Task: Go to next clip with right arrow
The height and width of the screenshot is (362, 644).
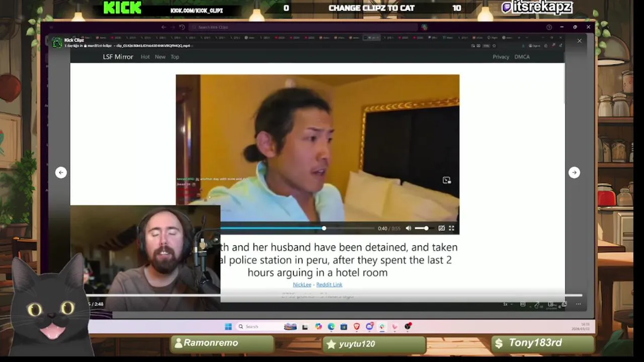Action: 574,172
